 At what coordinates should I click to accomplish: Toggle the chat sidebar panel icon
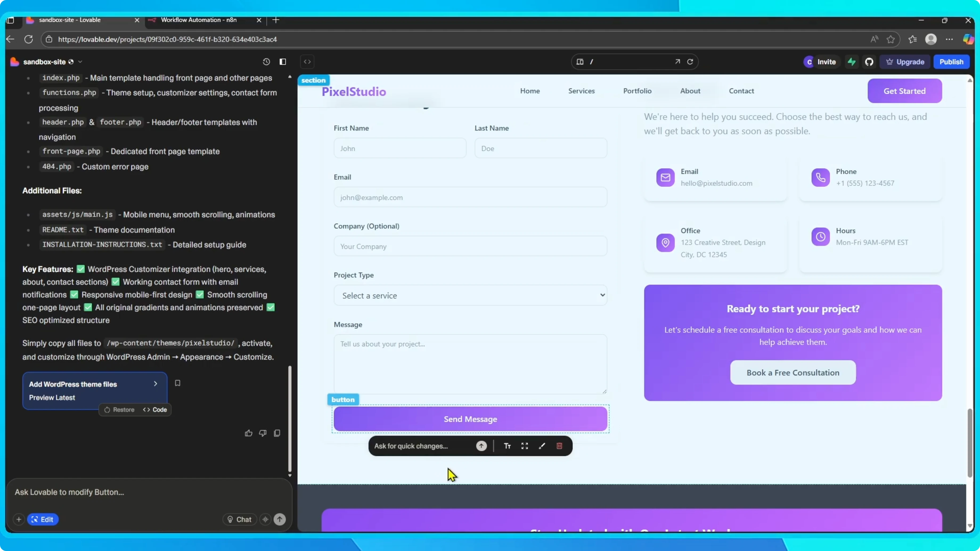pos(283,61)
